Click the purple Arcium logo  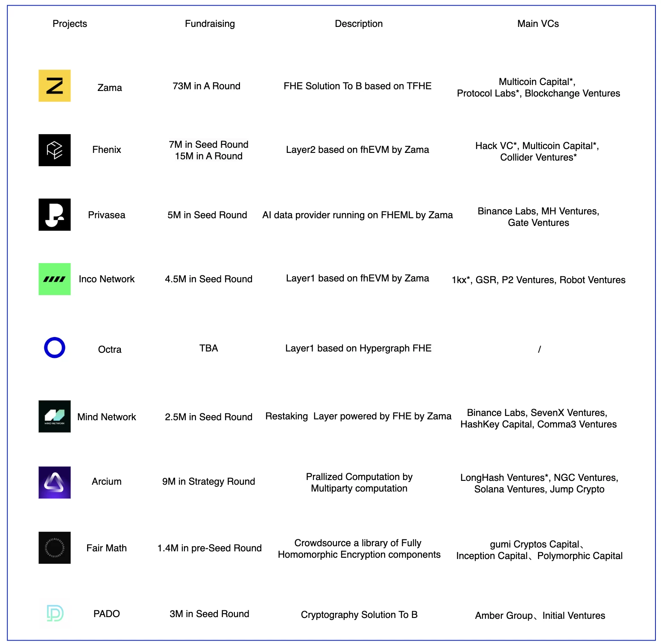tap(55, 483)
